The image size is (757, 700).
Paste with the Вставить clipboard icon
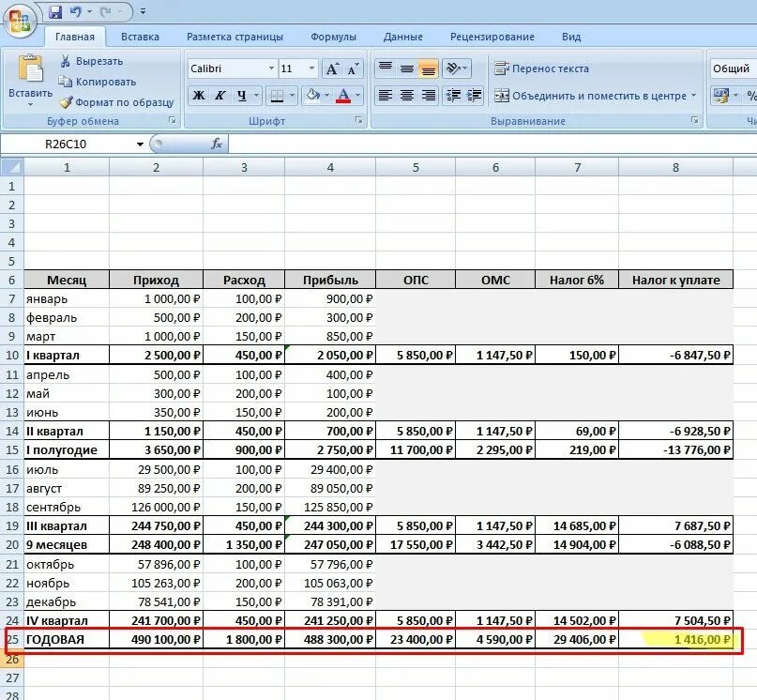tap(30, 68)
